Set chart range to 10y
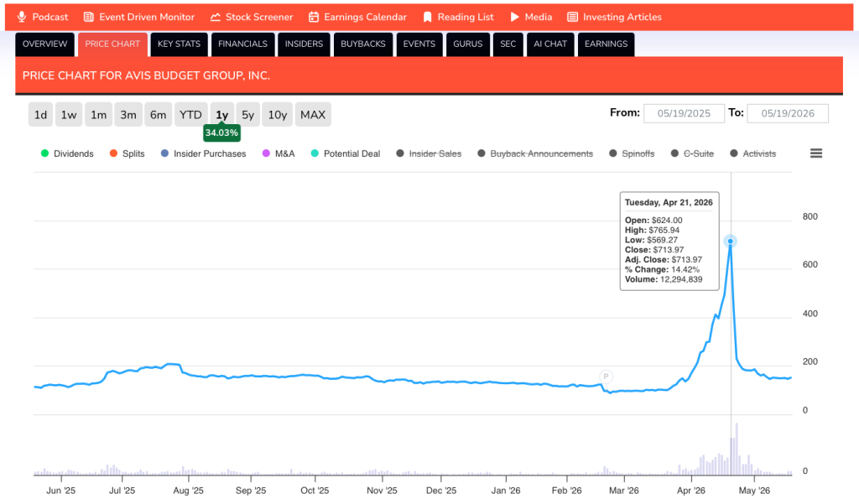Screen dimensions: 859x504 pos(277,115)
